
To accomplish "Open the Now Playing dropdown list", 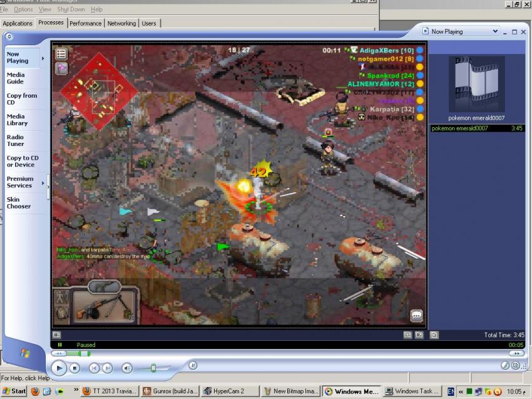I will pyautogui.click(x=495, y=31).
